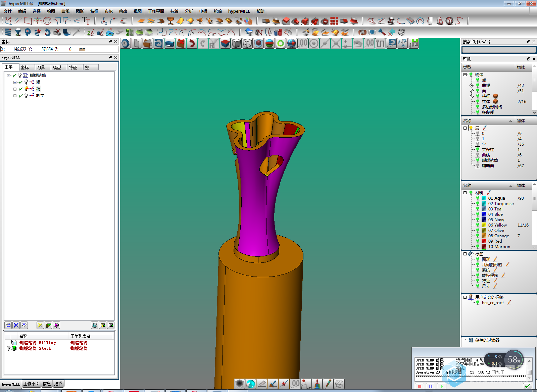Click the open folder icon in viewport toolbar
Viewport: 537px width, 392px height.
pos(148,43)
